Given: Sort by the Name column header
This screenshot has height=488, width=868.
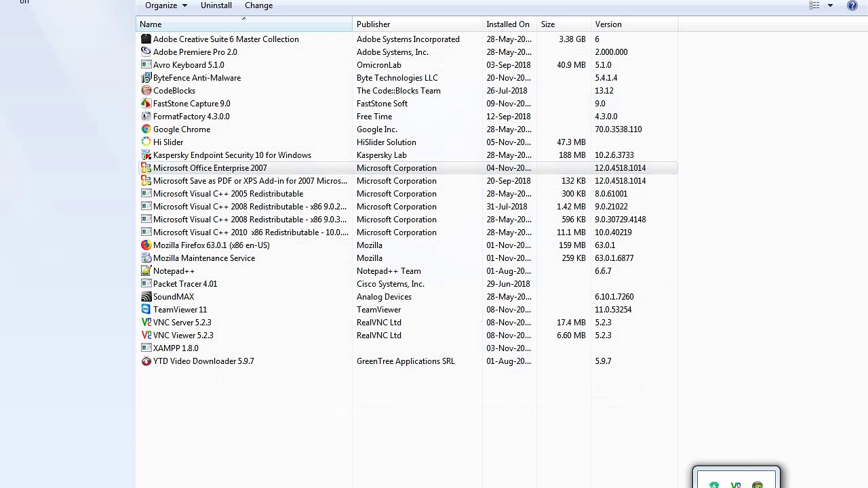Looking at the screenshot, I should (x=244, y=24).
